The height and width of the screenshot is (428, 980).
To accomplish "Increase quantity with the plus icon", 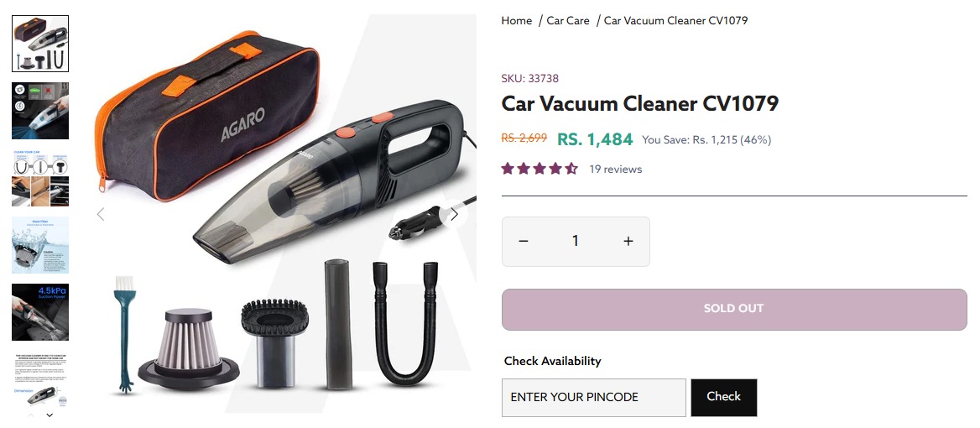I will pyautogui.click(x=628, y=241).
